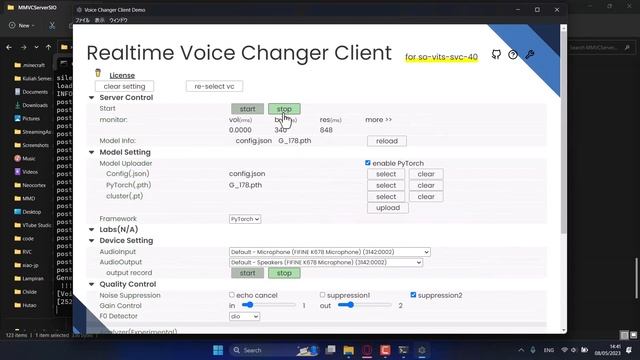
Task: Open Music in Explorer sidebar
Action: pos(25,158)
